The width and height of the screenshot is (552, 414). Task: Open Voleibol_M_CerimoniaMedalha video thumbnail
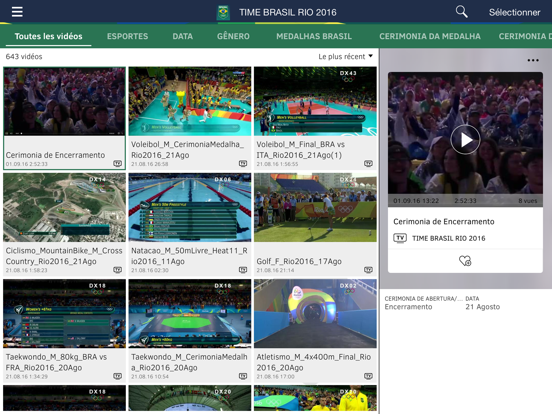[190, 101]
